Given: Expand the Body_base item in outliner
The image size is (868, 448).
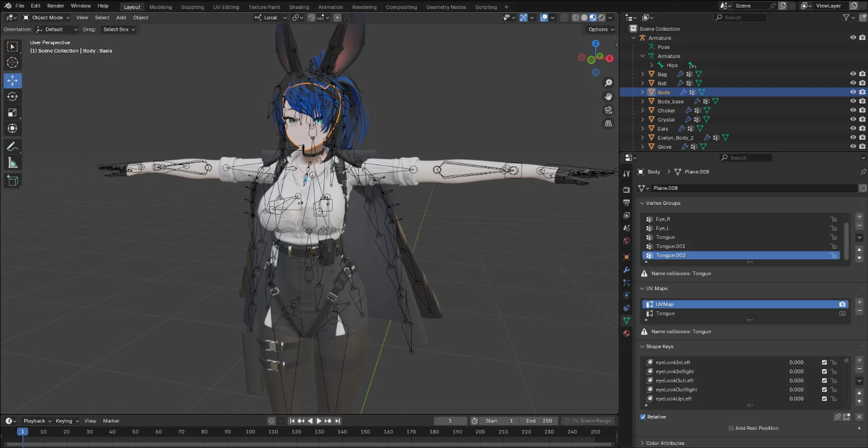Looking at the screenshot, I should pos(642,102).
